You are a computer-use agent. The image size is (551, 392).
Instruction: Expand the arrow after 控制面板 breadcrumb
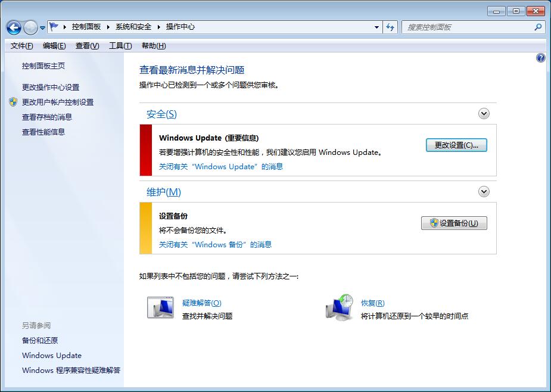click(108, 27)
